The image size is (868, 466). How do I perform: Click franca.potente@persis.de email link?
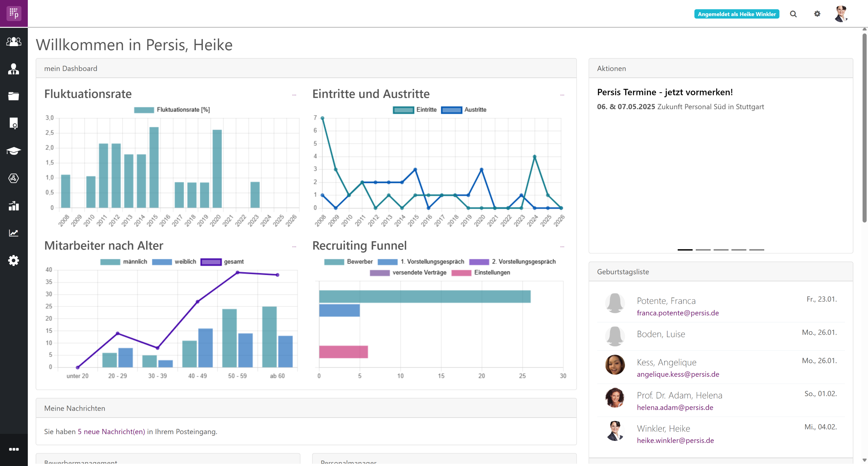click(677, 313)
